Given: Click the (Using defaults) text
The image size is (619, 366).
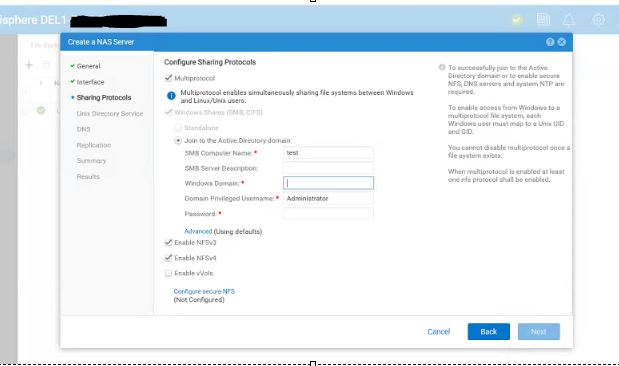Looking at the screenshot, I should [x=238, y=231].
